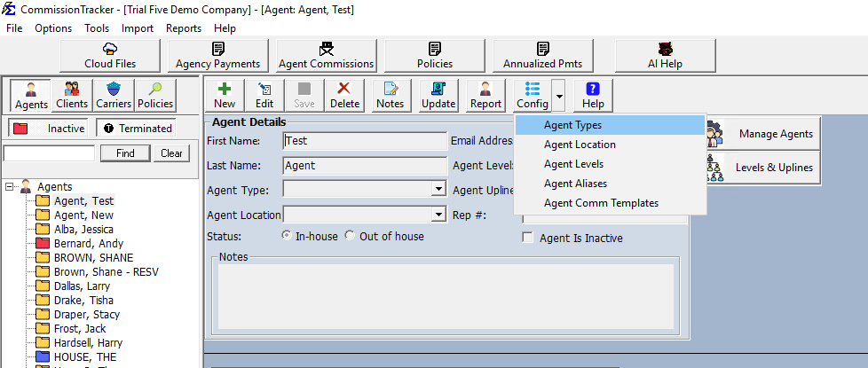The height and width of the screenshot is (368, 868).
Task: Open Manage Agents
Action: click(764, 134)
